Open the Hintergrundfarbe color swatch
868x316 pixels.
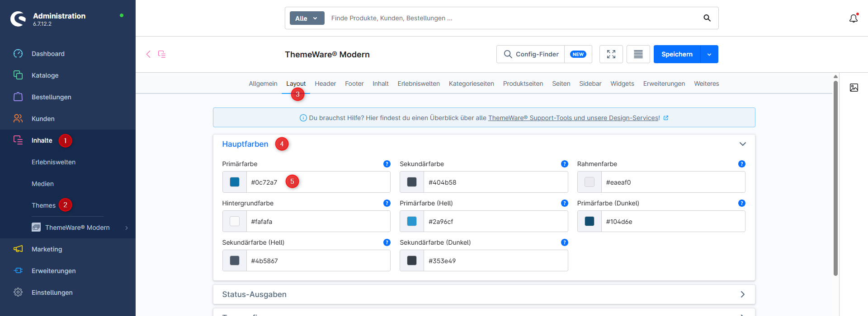point(235,221)
